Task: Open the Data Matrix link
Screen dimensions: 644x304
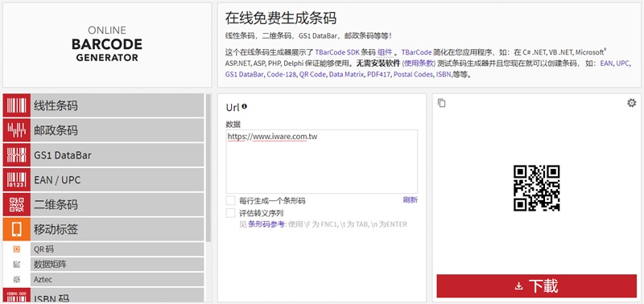Action: coord(346,75)
